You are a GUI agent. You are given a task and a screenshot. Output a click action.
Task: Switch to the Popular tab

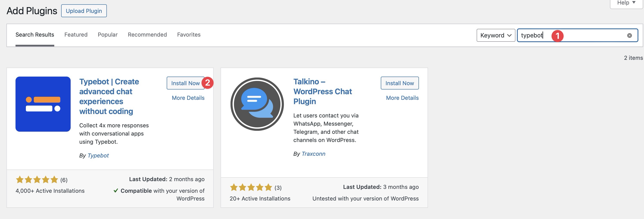point(107,35)
